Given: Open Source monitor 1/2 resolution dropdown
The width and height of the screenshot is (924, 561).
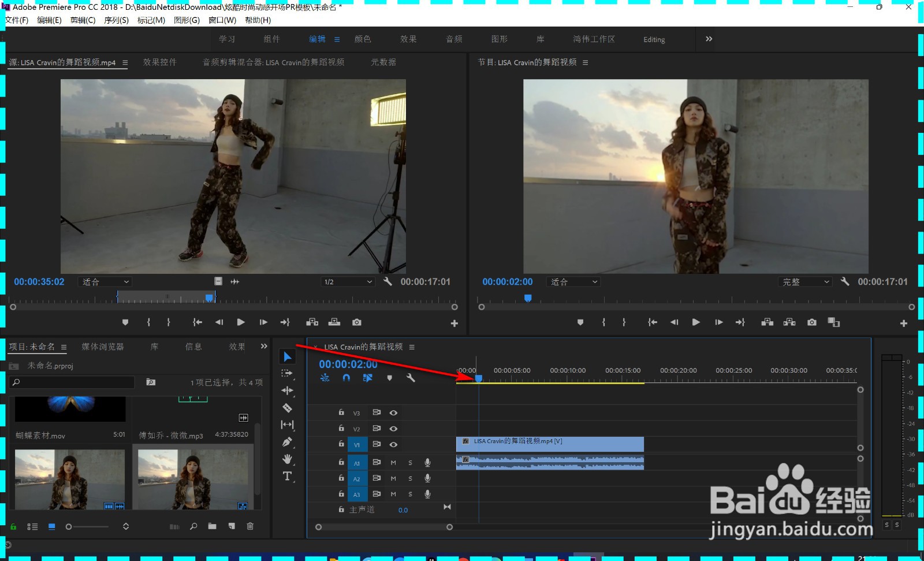Looking at the screenshot, I should tap(348, 282).
